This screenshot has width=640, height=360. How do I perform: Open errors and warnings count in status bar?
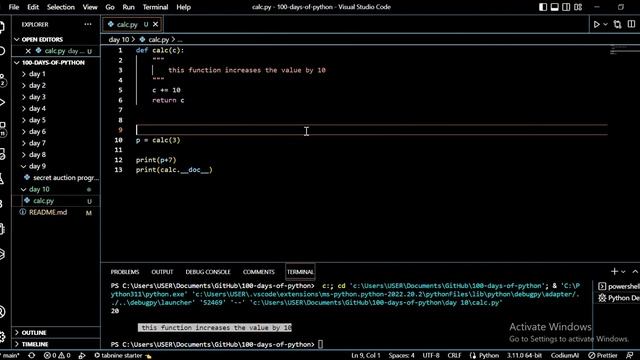[58, 356]
